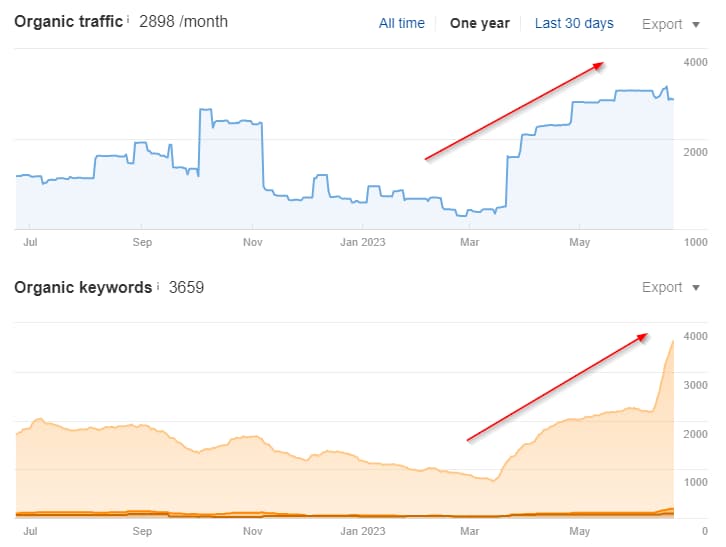Click the Organic keywords heading
This screenshot has width=726, height=547.
coord(82,287)
